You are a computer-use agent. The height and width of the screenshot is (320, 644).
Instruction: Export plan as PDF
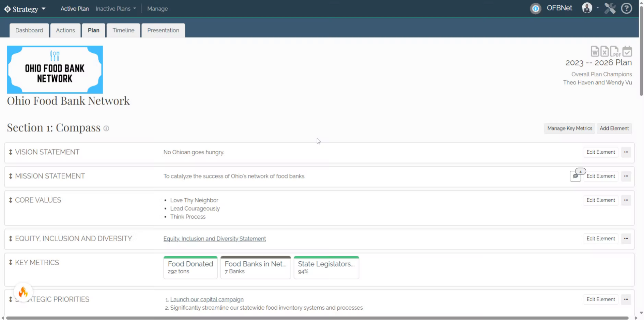click(x=615, y=51)
